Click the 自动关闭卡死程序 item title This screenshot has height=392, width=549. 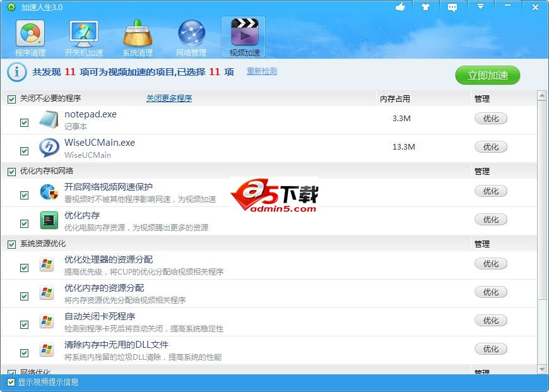pos(100,316)
